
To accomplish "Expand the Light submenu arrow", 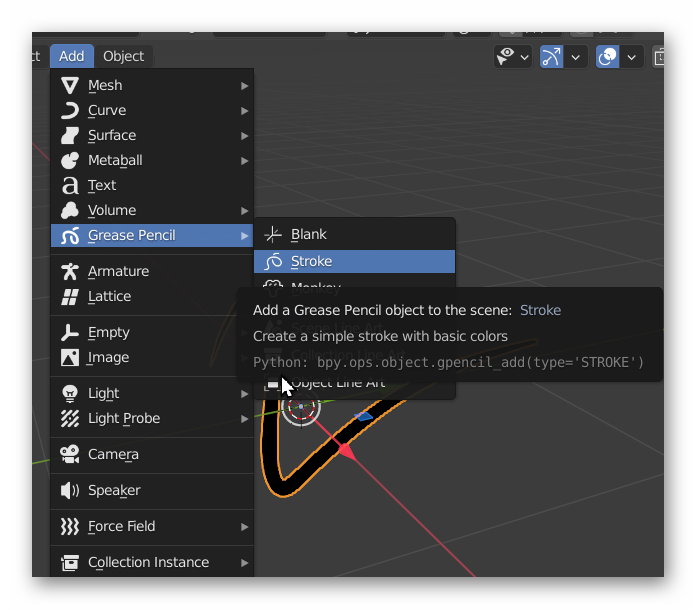I will click(x=244, y=394).
